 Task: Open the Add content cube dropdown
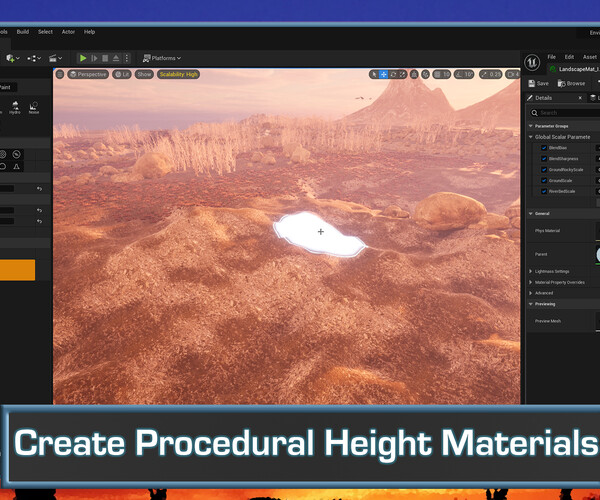coord(13,58)
